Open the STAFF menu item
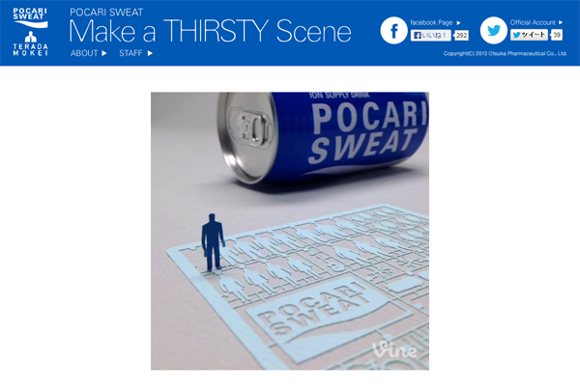Screen dimensions: 580x392 [x=130, y=53]
